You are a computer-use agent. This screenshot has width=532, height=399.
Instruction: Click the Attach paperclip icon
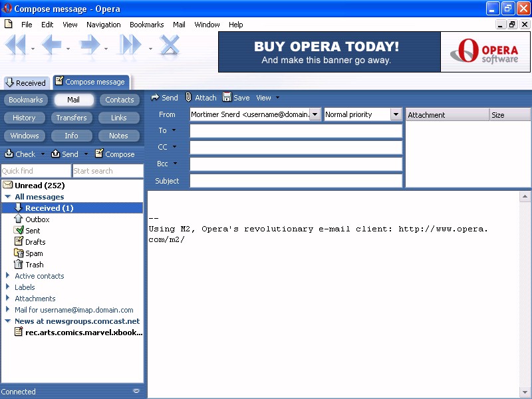point(188,97)
